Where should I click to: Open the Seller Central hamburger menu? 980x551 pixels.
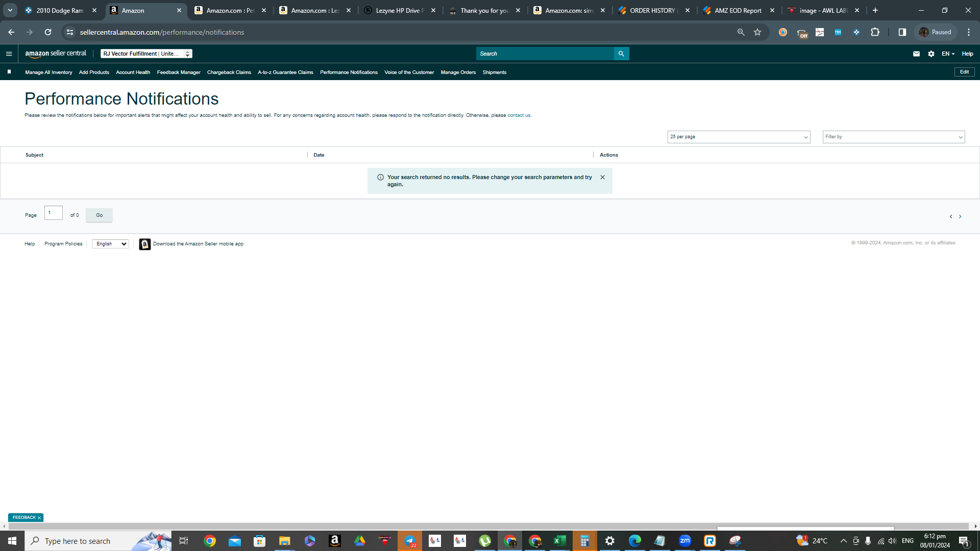9,54
